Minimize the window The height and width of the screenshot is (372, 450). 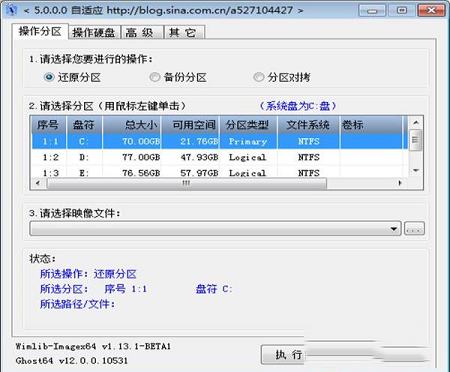tap(372, 11)
